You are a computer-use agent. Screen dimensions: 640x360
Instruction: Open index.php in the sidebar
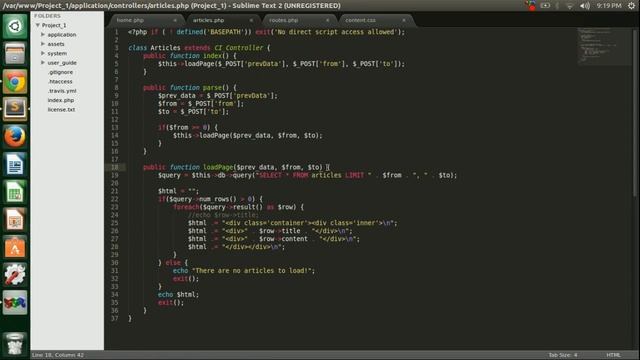pyautogui.click(x=61, y=100)
